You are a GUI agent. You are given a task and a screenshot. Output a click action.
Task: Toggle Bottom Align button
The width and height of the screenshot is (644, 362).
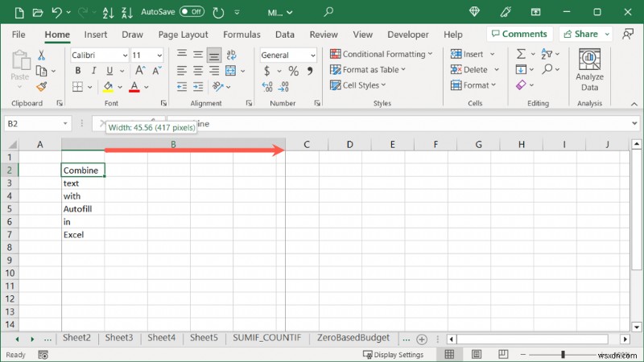(x=214, y=55)
